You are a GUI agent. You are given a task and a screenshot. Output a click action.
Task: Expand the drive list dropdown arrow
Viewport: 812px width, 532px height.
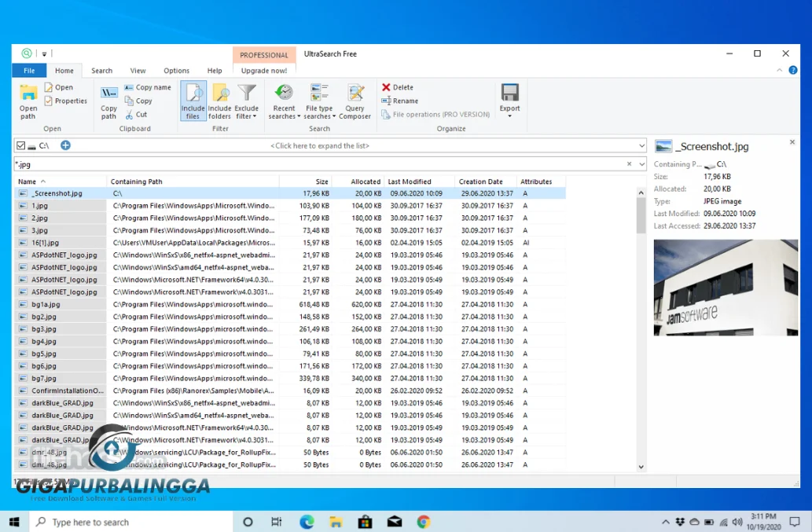click(641, 146)
